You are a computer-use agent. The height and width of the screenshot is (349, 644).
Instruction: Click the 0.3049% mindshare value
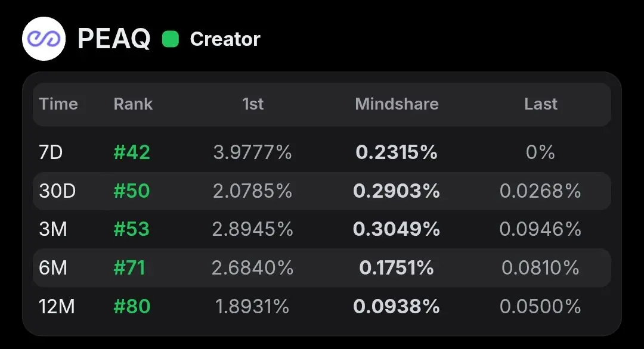397,229
